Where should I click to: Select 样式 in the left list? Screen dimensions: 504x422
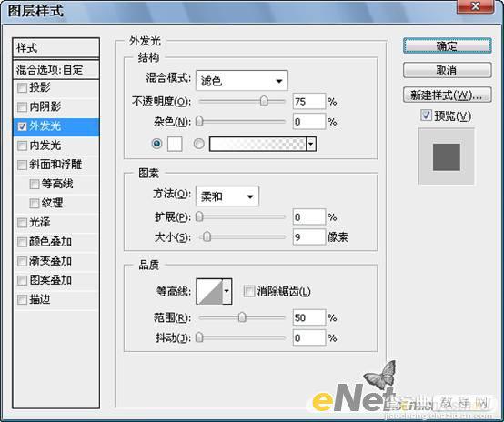pos(55,48)
